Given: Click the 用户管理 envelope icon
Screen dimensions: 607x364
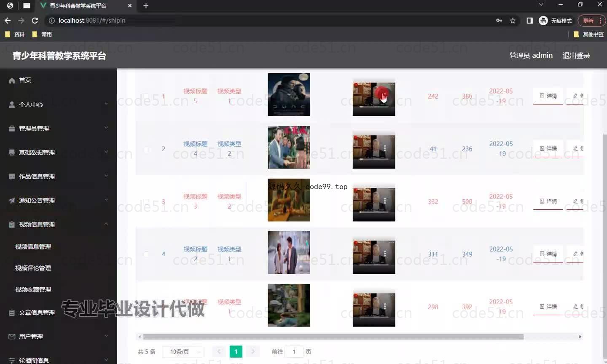Looking at the screenshot, I should [12, 337].
